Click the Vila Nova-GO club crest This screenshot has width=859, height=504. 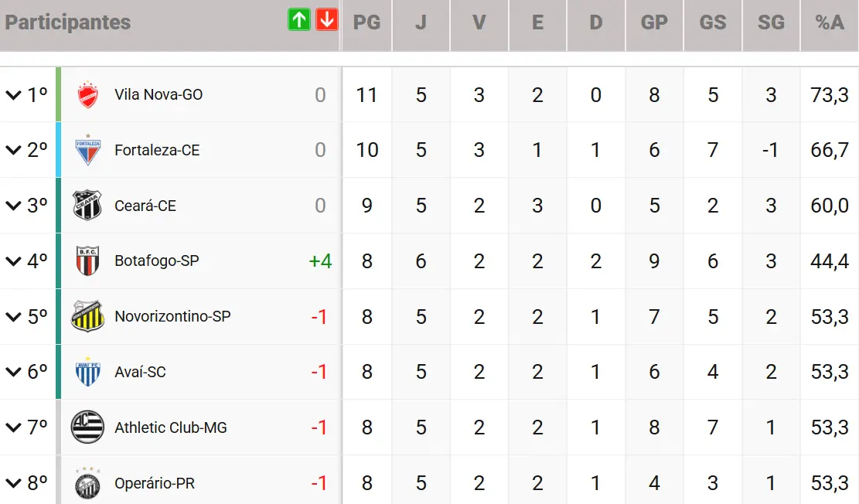87,95
